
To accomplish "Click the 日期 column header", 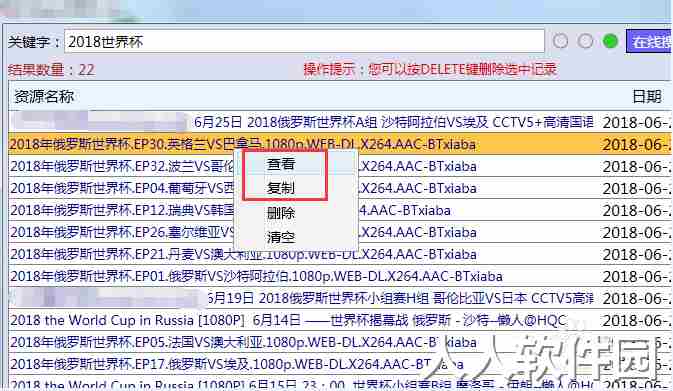I will (646, 97).
